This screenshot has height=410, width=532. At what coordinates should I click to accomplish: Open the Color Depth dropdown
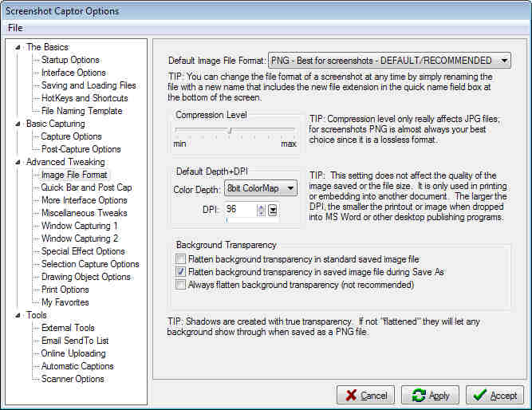click(290, 190)
